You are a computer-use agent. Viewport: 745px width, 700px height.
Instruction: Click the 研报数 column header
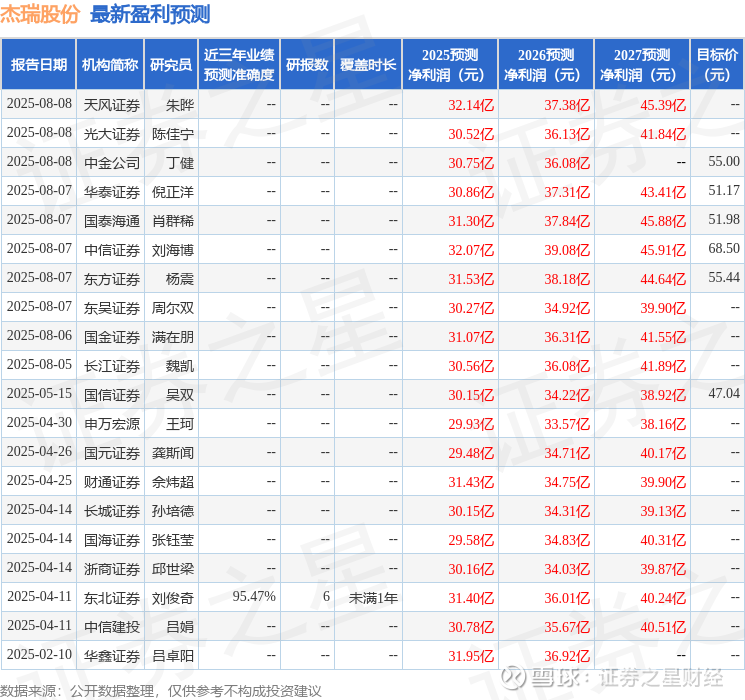pyautogui.click(x=307, y=65)
